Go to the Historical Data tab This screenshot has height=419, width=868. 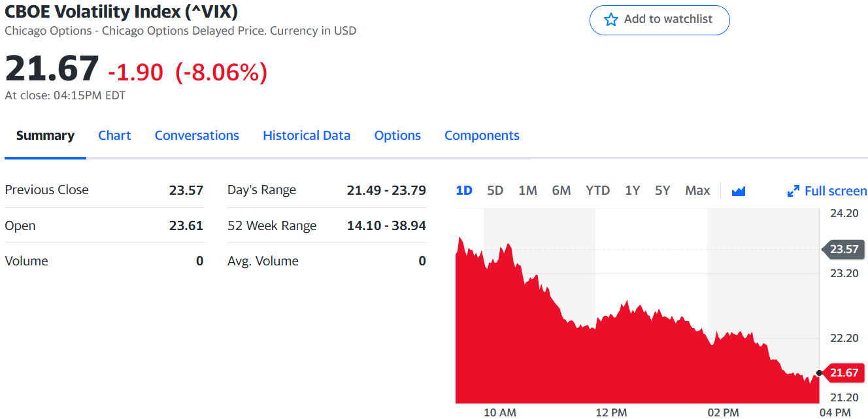click(307, 135)
